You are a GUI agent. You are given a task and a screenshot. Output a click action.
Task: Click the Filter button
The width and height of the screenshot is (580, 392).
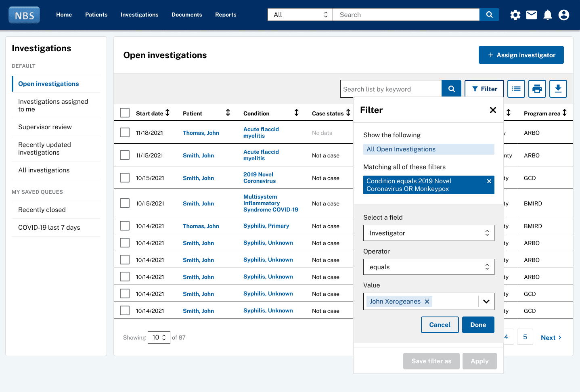(x=484, y=89)
